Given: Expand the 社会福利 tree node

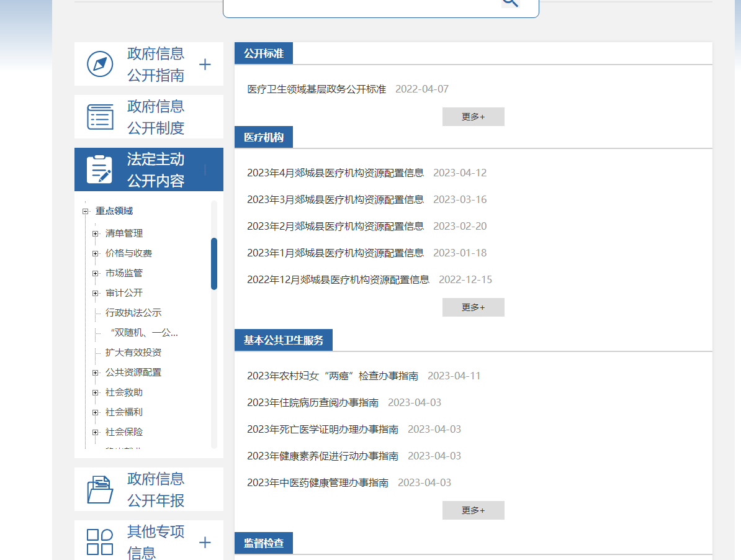Looking at the screenshot, I should [96, 412].
